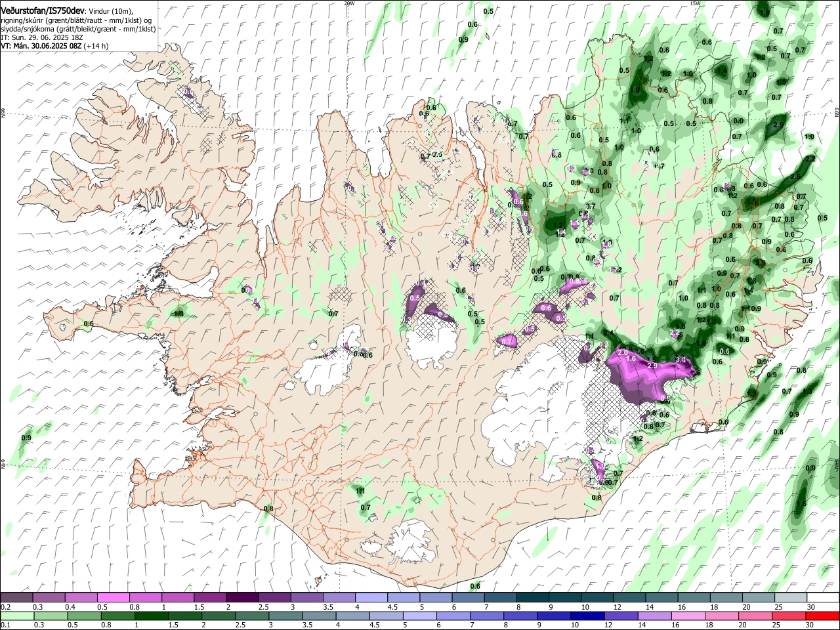Click the gray-green rain-scale swatch starting at 3
Viewport: 840px width, 630px height.
pos(285,616)
